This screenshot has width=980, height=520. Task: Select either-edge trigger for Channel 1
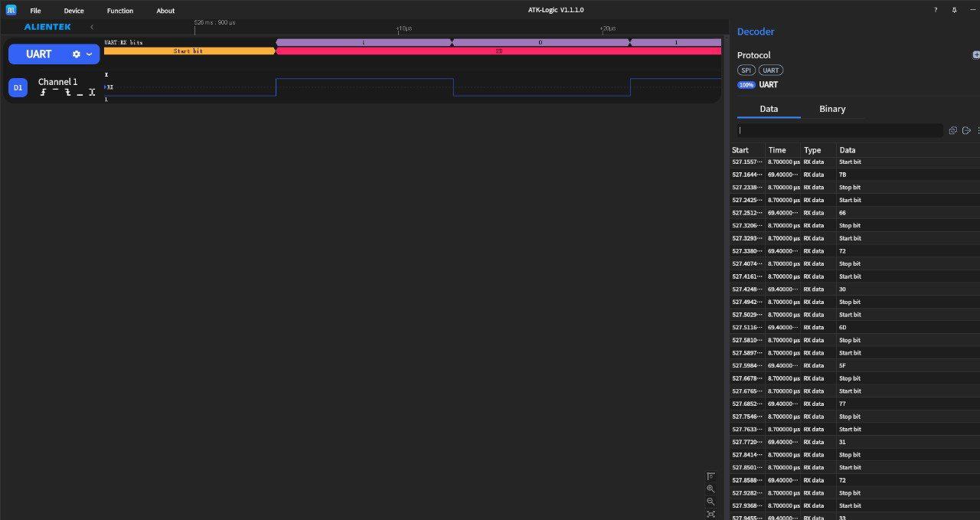(x=92, y=92)
